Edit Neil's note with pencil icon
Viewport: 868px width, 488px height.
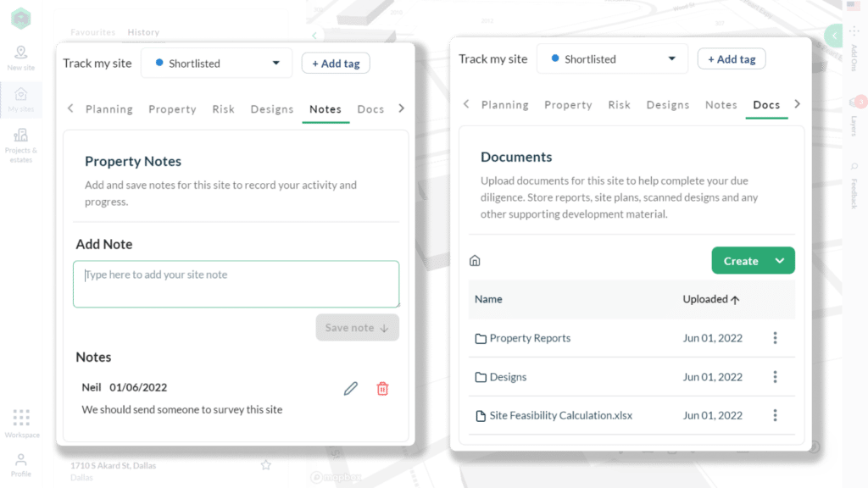coord(350,388)
